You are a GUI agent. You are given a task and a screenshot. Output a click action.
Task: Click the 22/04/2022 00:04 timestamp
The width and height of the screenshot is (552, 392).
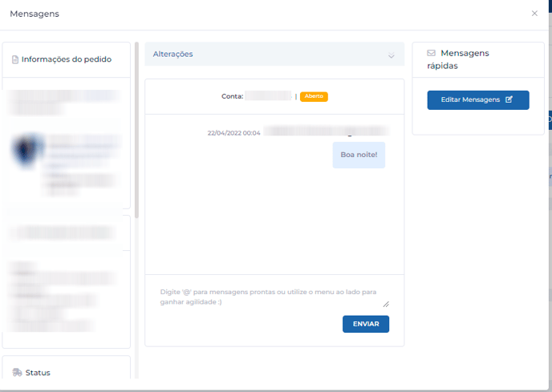pyautogui.click(x=233, y=133)
